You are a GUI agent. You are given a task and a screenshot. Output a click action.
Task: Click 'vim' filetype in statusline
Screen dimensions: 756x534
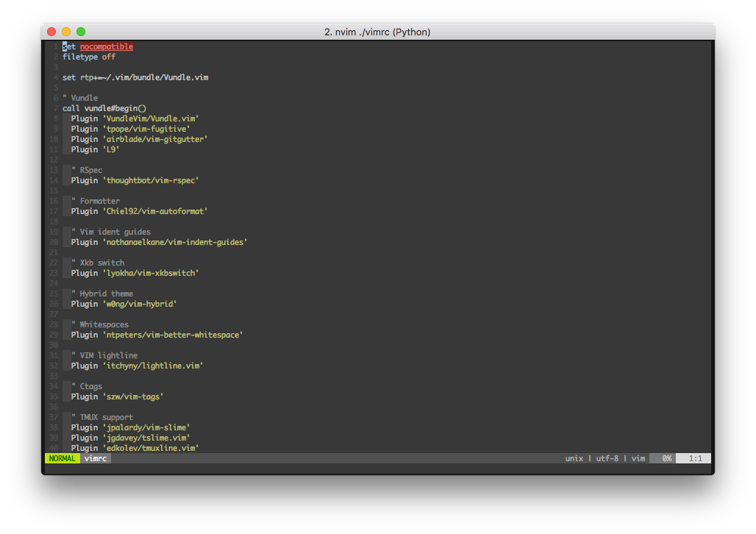pos(638,458)
